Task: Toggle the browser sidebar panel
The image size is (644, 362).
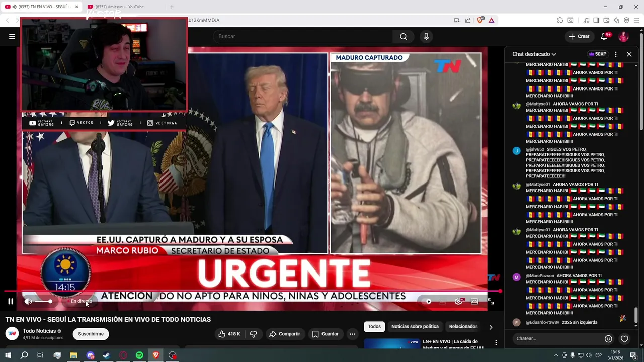Action: click(596, 20)
